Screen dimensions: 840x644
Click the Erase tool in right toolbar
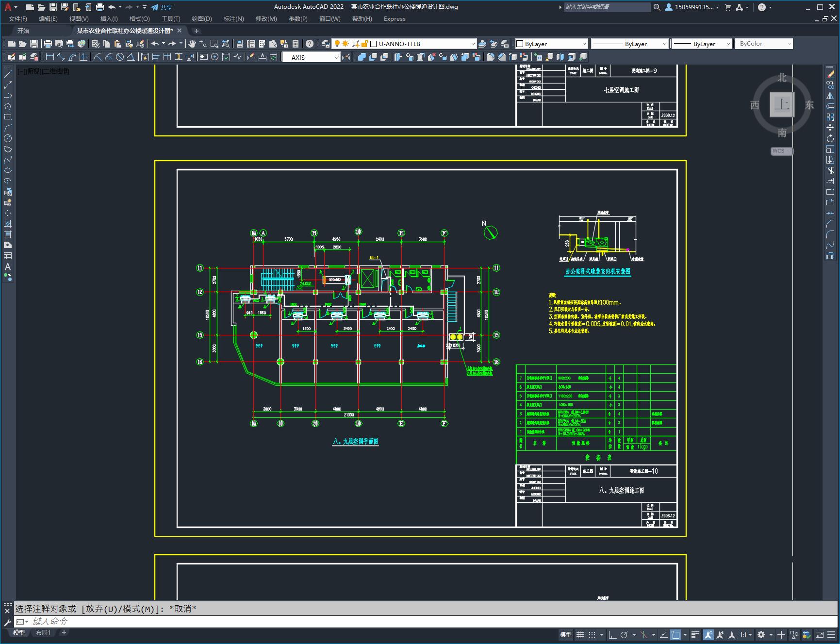click(830, 74)
